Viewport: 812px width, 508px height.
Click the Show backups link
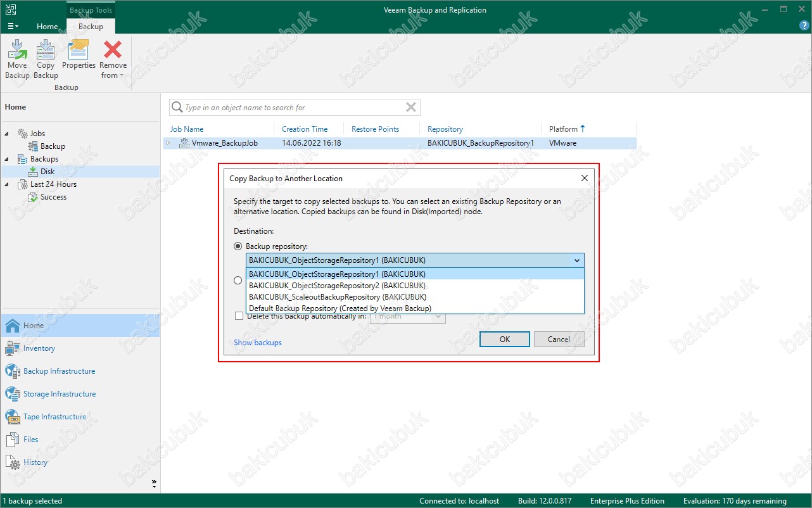click(x=258, y=343)
